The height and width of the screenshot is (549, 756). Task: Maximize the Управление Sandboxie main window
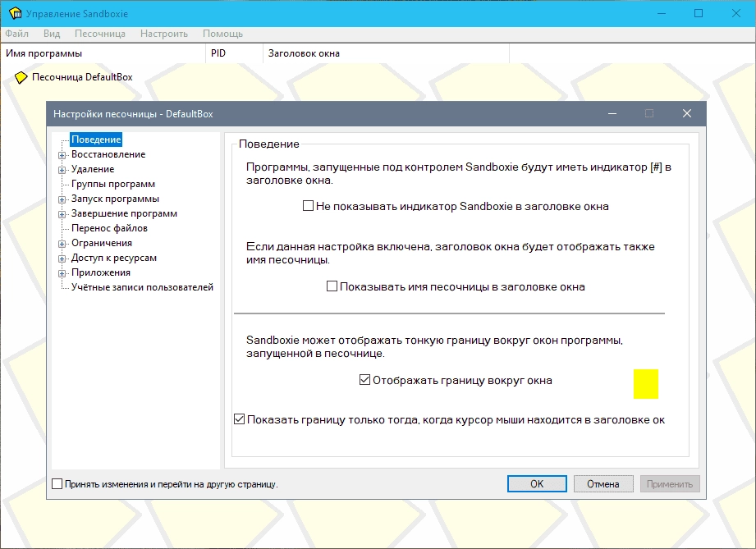[x=699, y=13]
